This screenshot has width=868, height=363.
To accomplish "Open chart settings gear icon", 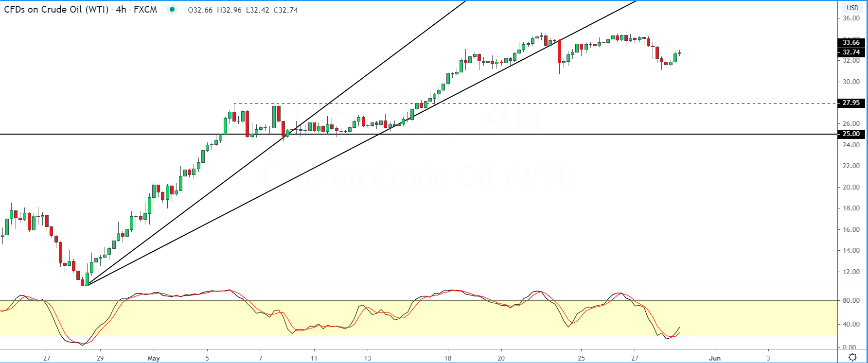I will tap(853, 357).
